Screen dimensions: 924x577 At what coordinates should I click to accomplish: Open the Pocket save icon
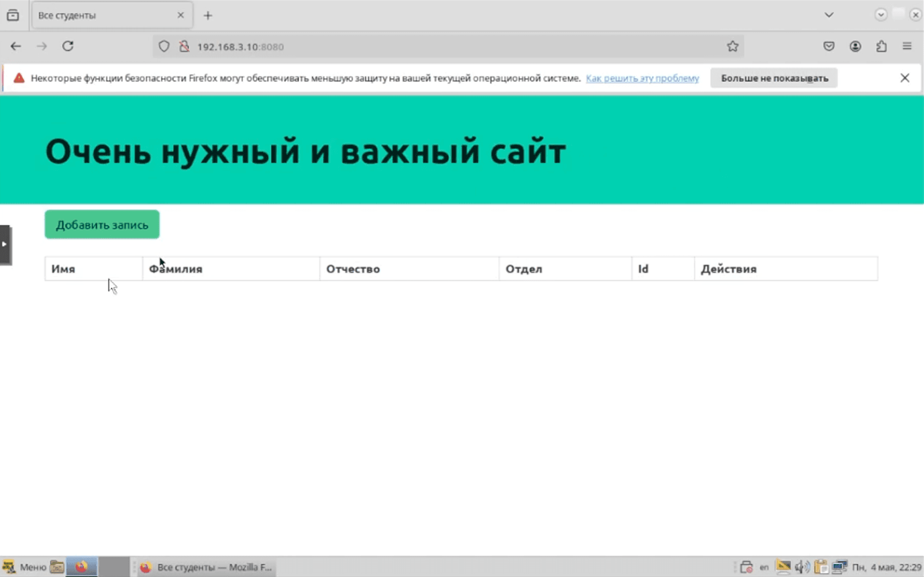(829, 46)
